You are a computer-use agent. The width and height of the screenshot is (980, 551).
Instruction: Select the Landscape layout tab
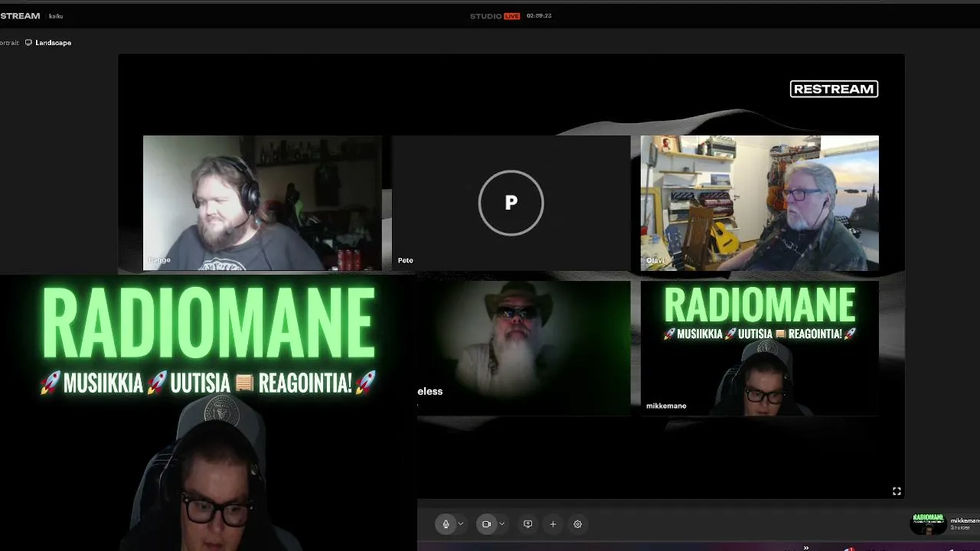[x=48, y=43]
